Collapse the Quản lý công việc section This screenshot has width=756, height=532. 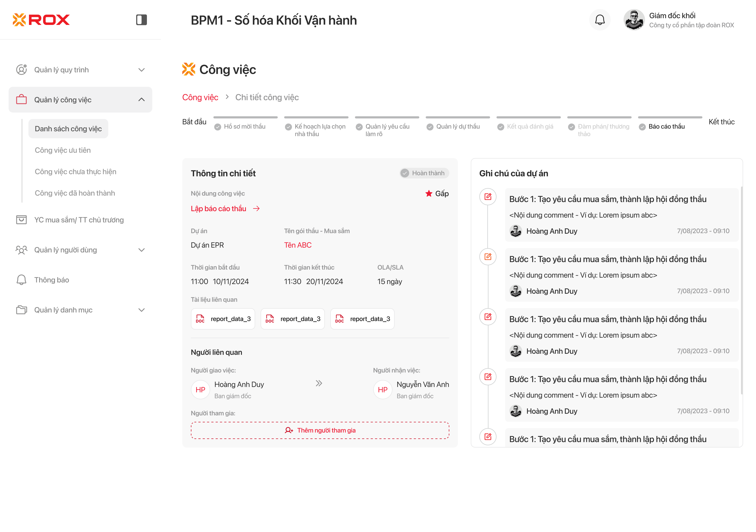point(141,100)
